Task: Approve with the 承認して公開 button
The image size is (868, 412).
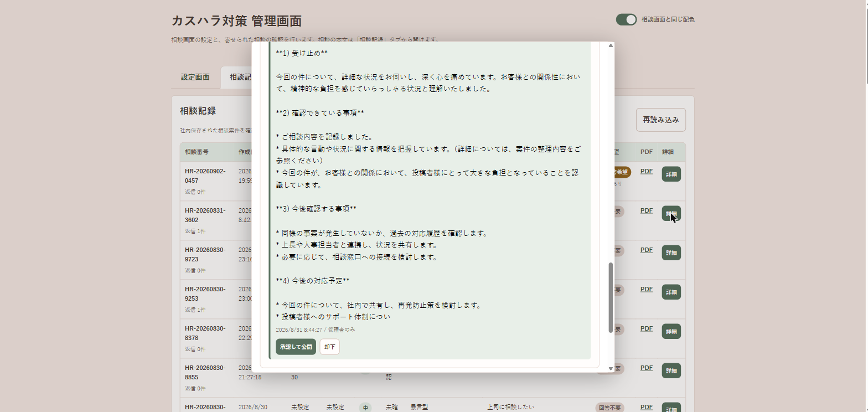Action: (x=296, y=347)
